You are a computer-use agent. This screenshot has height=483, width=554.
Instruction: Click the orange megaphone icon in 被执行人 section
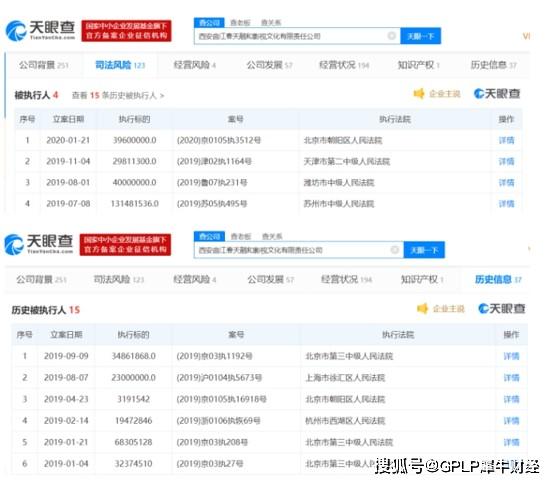click(x=419, y=94)
